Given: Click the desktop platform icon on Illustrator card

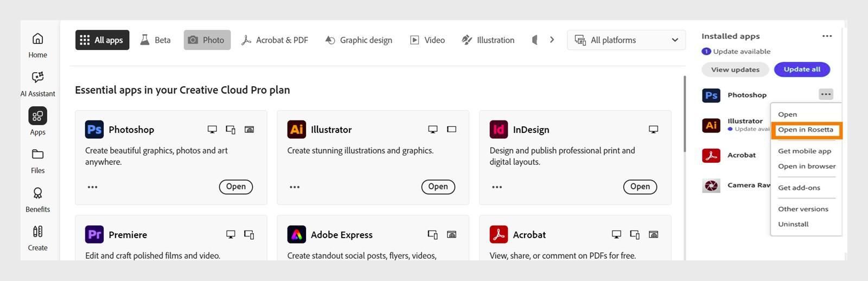Looking at the screenshot, I should point(432,130).
